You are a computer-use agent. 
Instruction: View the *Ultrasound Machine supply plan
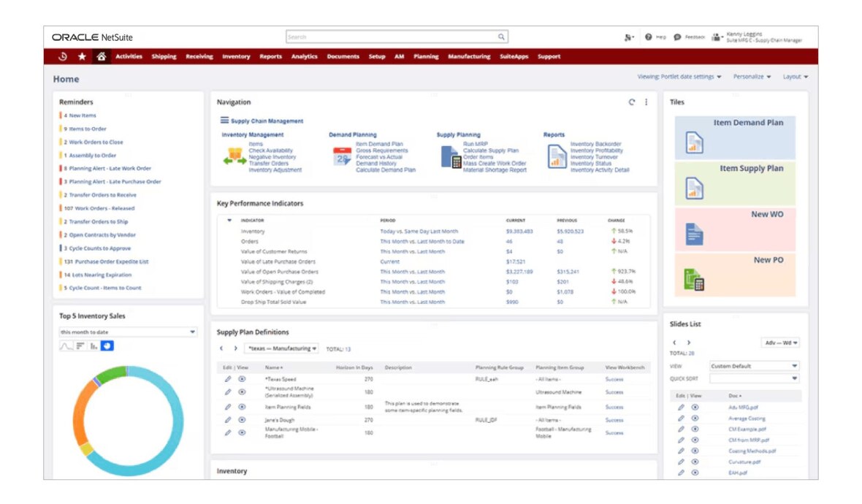[x=242, y=392]
